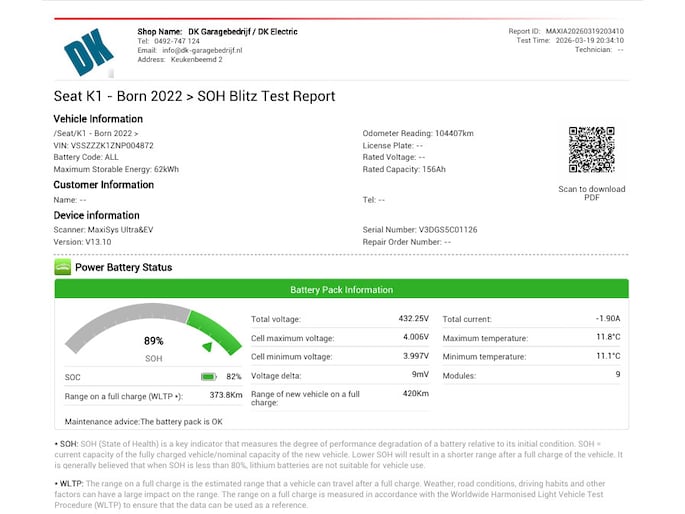
Task: Click the Scan to download PDF label
Action: pyautogui.click(x=591, y=193)
